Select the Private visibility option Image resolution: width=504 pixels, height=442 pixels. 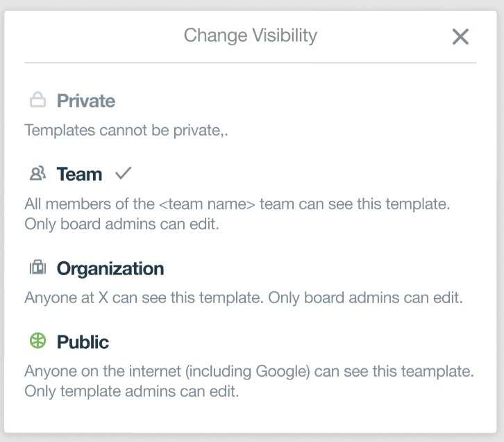[x=85, y=101]
